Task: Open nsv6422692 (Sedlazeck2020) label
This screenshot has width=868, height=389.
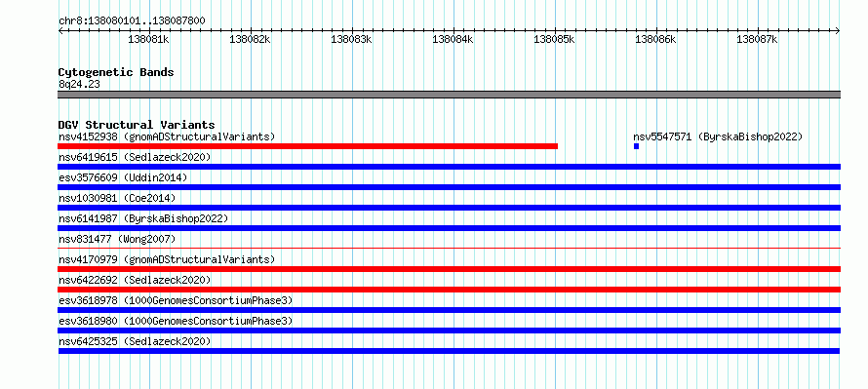Action: pos(135,280)
